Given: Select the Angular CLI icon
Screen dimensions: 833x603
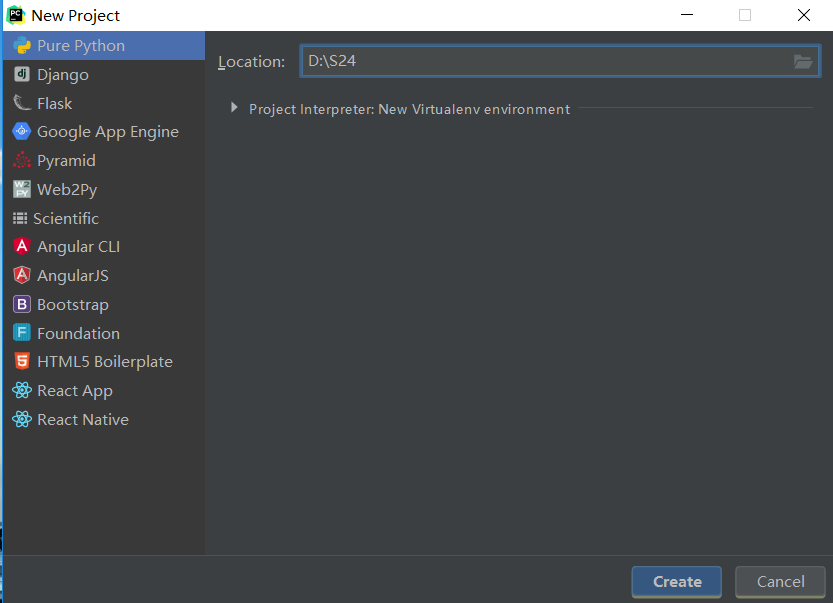Looking at the screenshot, I should pyautogui.click(x=22, y=247).
